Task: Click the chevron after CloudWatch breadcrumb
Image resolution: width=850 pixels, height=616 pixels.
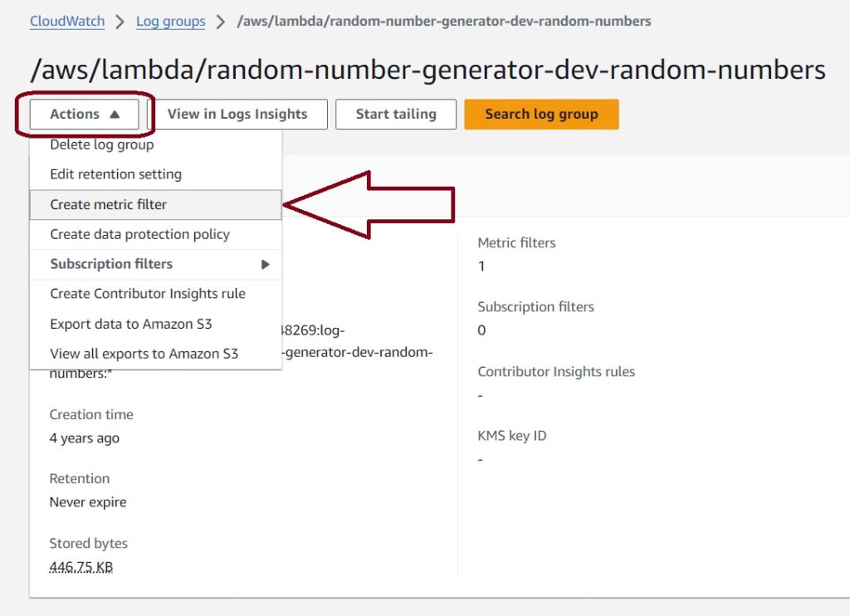Action: pos(120,22)
